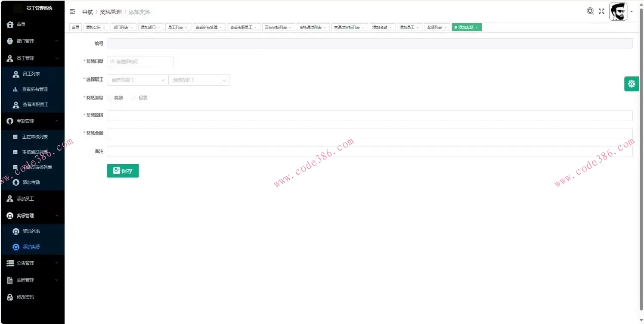Click the highlighted 添加奖惩 sidebar icon
The height and width of the screenshot is (324, 644).
(16, 247)
